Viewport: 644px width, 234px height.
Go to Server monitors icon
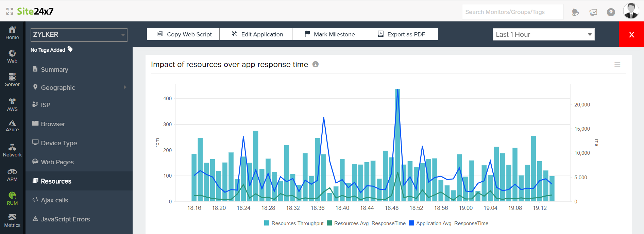click(12, 80)
